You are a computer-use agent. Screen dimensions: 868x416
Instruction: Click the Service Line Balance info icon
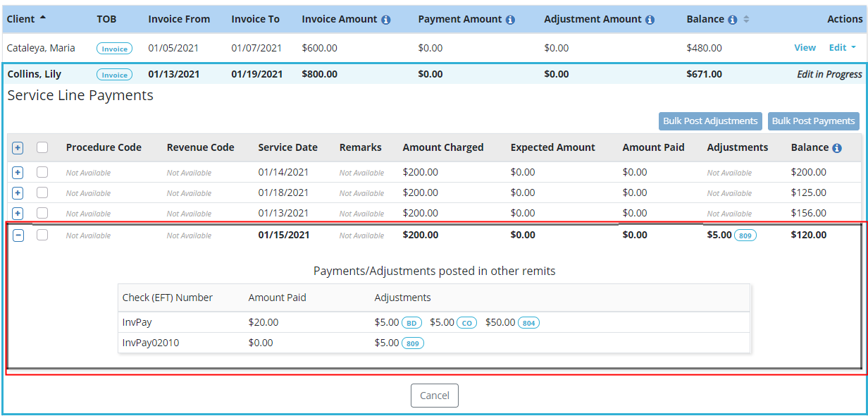pyautogui.click(x=837, y=148)
